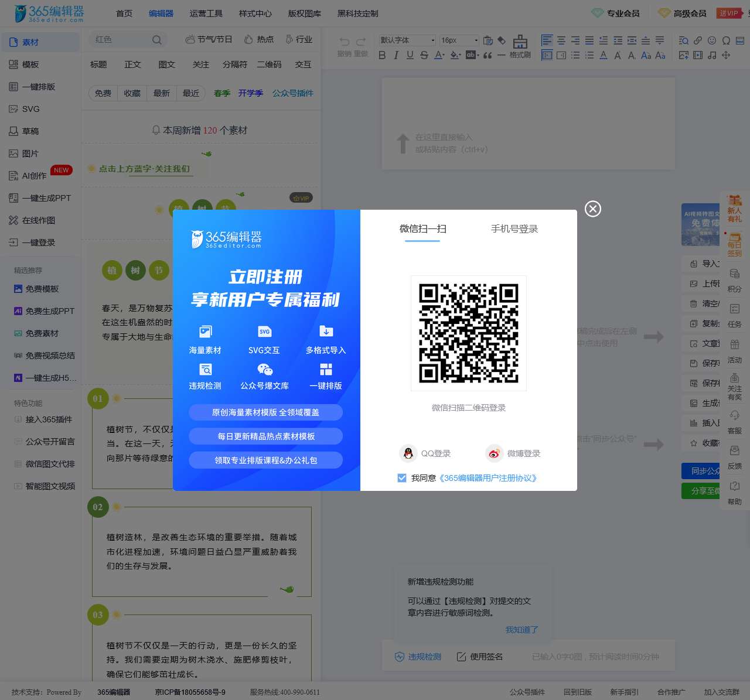This screenshot has width=750, height=700.
Task: Click the 多格式导入 icon in dialog
Action: click(326, 332)
